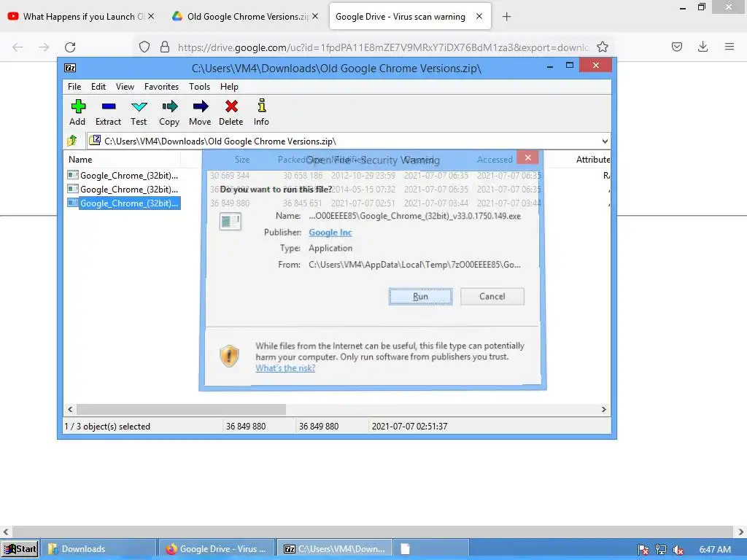Reload the page in Firefox
This screenshot has height=560, width=747.
70,47
